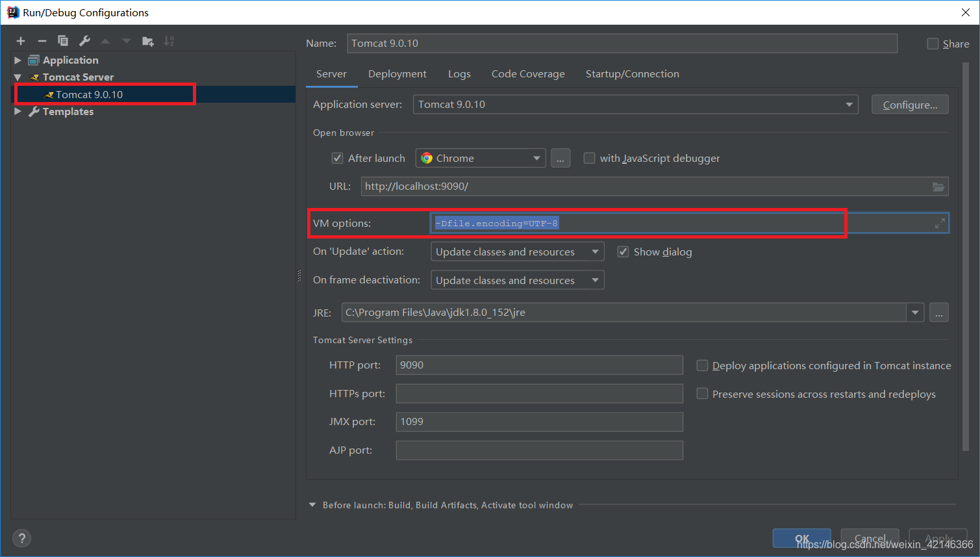Screen dimensions: 980x557
Task: Expand VM options field with arrows icon
Action: pos(939,224)
